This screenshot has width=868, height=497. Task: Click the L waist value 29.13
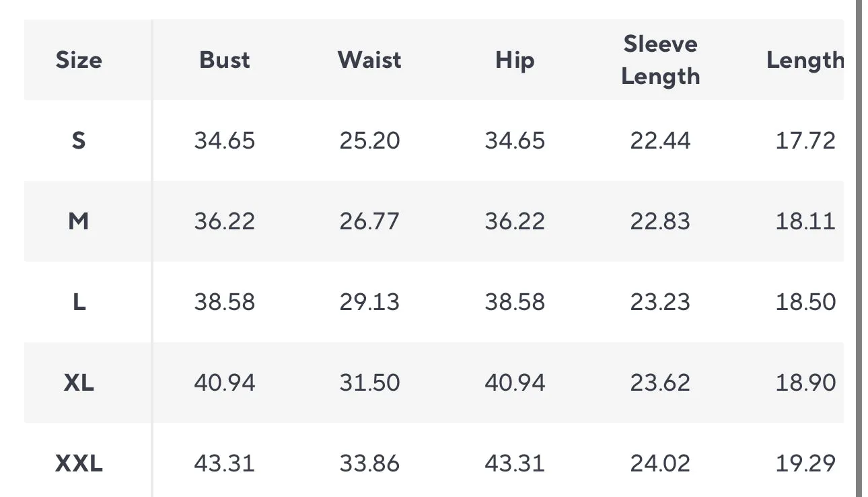pyautogui.click(x=369, y=302)
